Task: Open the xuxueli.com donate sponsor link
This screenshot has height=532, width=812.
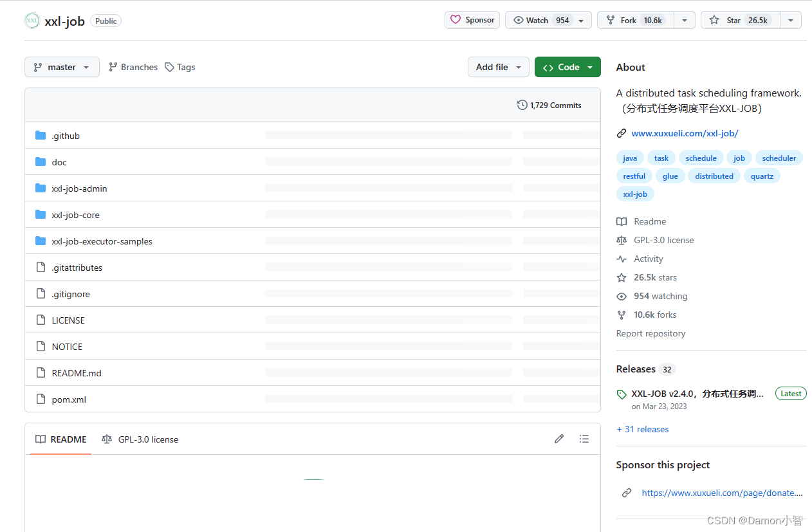Action: click(722, 493)
